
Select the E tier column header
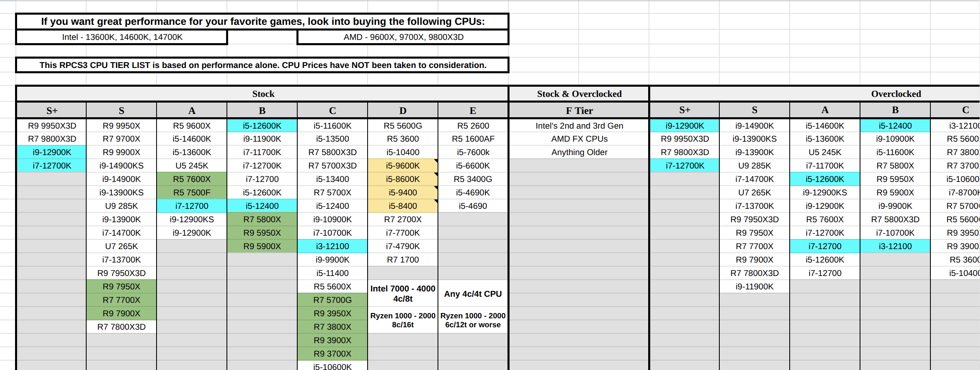(473, 111)
